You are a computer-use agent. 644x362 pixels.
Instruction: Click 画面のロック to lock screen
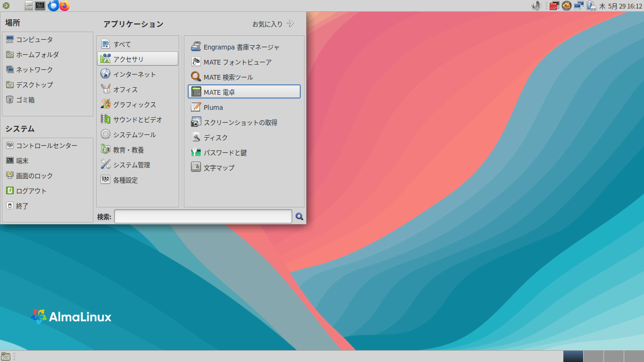48,176
